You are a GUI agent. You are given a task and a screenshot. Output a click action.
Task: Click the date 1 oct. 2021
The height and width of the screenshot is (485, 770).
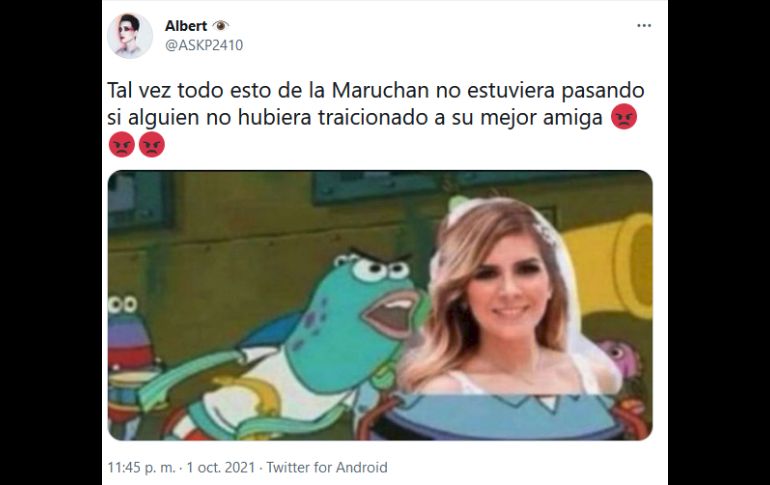pos(220,467)
